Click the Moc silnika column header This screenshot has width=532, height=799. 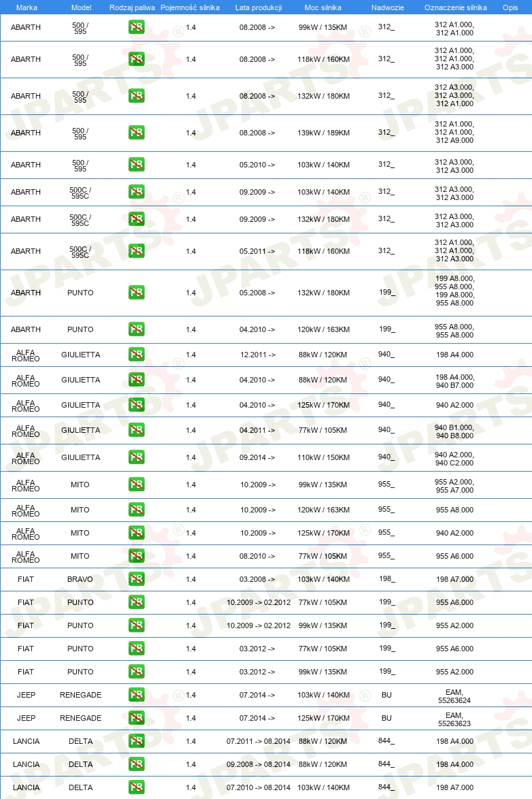point(323,7)
